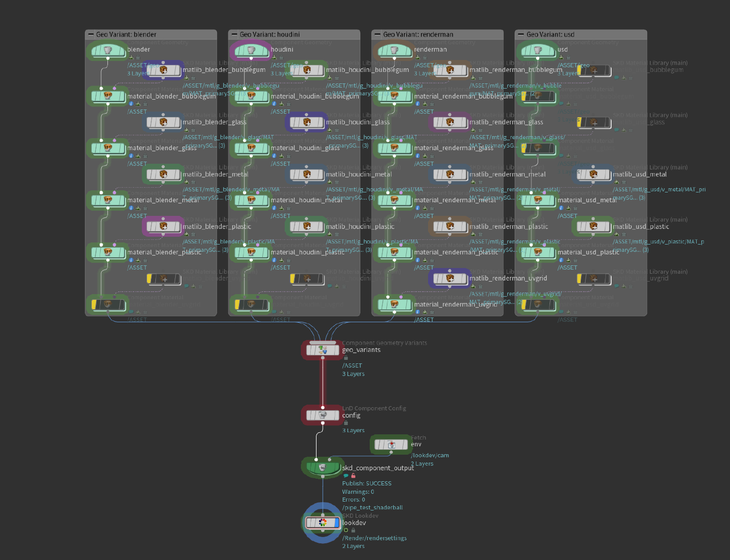The height and width of the screenshot is (560, 730).
Task: Select the blender Component Geometry node
Action: click(x=108, y=51)
